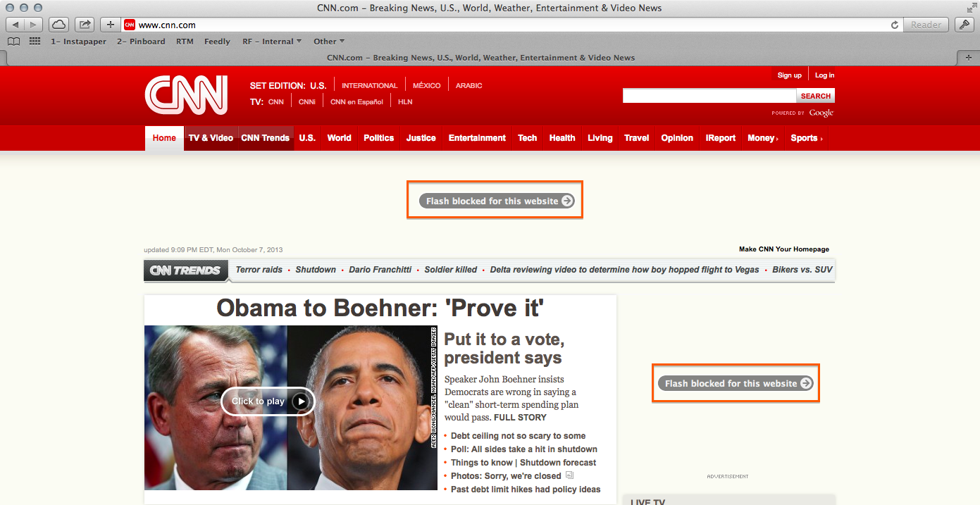
Task: Open the key-shaped password extension button
Action: [x=965, y=25]
